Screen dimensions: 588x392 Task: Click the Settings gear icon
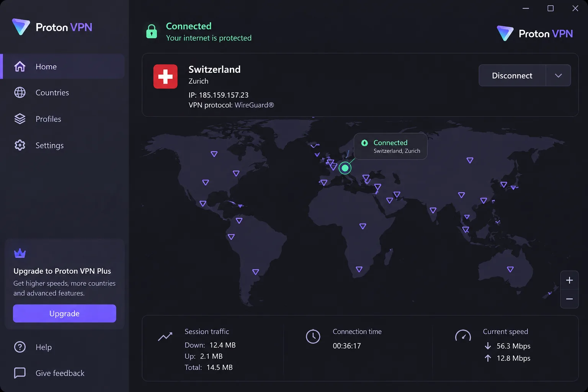[x=20, y=145]
